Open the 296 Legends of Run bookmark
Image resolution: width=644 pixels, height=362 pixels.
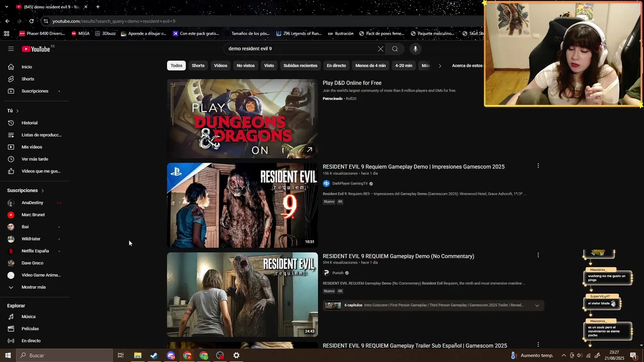(299, 34)
